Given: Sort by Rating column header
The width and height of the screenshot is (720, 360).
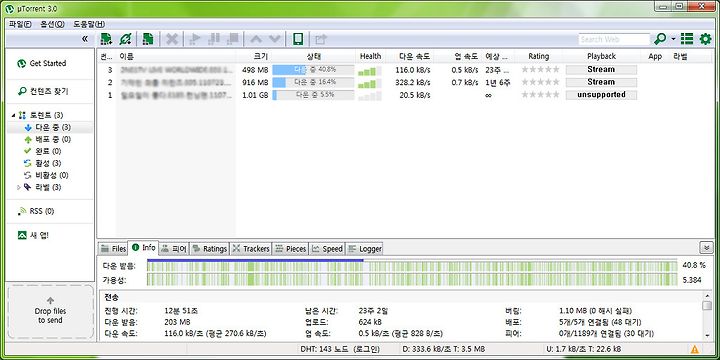Looking at the screenshot, I should pyautogui.click(x=538, y=56).
